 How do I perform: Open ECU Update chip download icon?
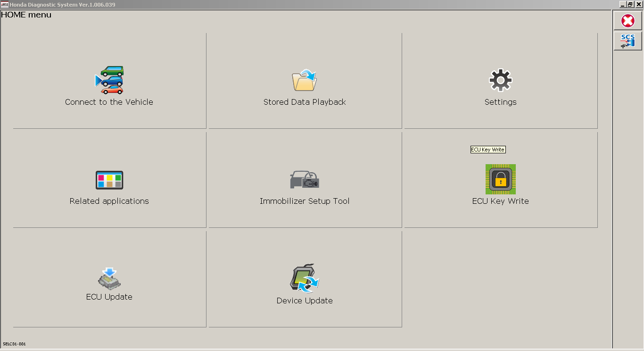click(109, 278)
